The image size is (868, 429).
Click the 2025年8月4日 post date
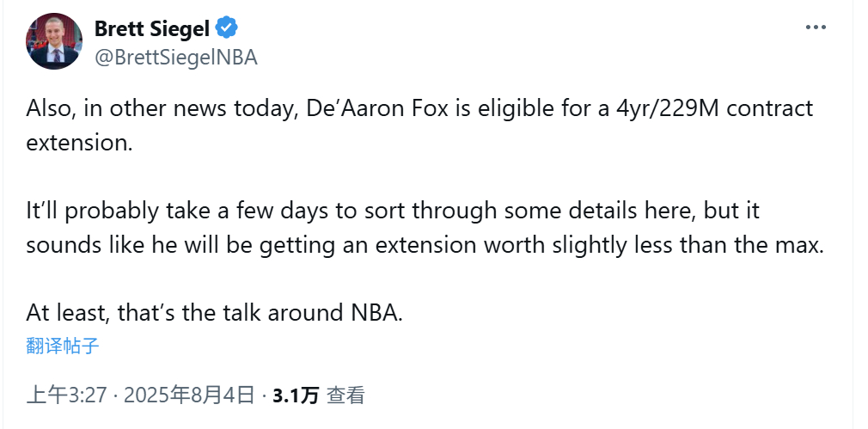pos(189,395)
